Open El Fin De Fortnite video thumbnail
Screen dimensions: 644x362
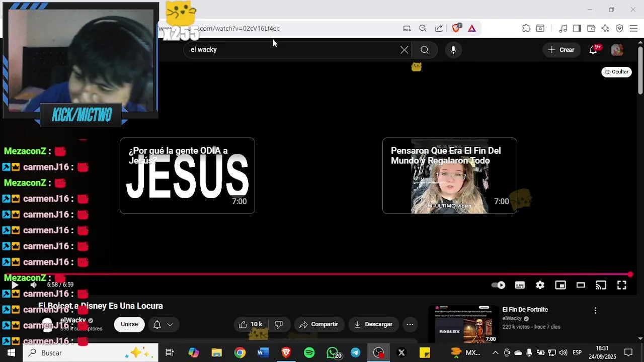(x=463, y=324)
